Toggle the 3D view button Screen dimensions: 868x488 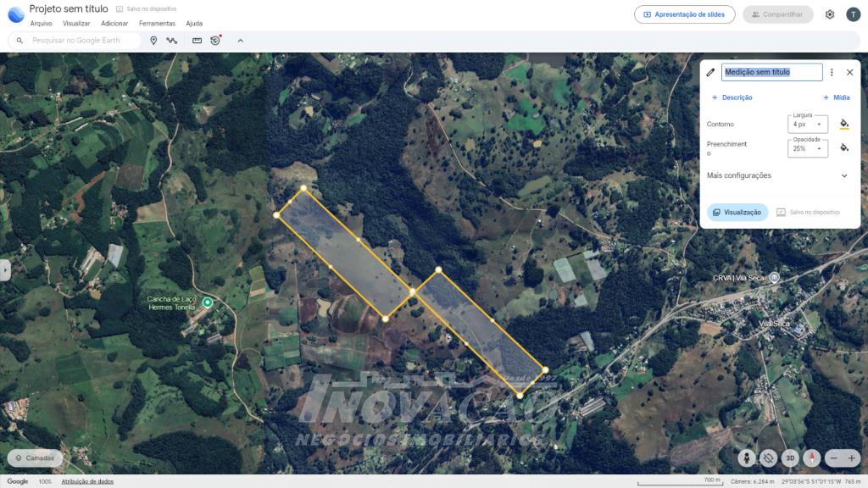790,458
